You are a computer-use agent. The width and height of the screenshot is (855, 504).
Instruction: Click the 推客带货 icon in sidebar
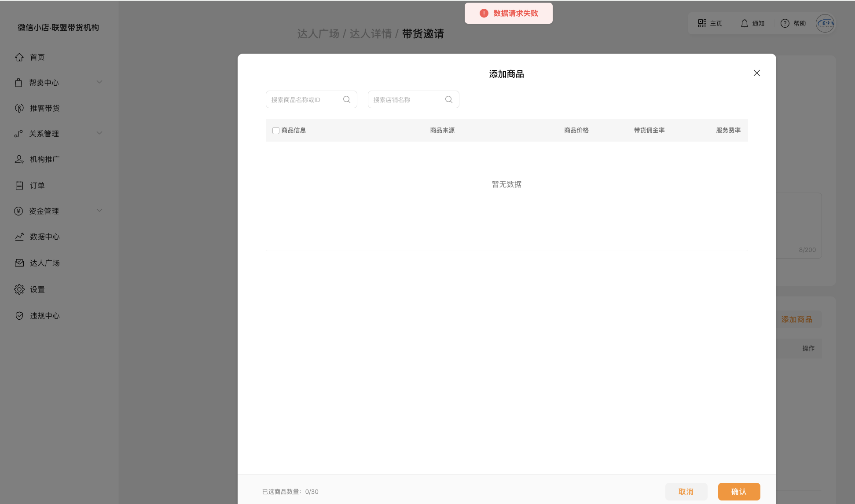pyautogui.click(x=19, y=108)
